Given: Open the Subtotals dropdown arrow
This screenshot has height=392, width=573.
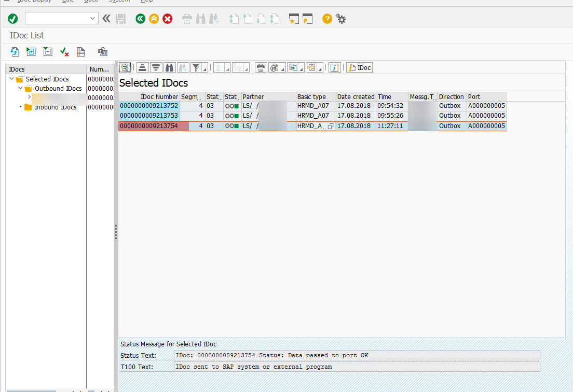Looking at the screenshot, I should (x=247, y=69).
